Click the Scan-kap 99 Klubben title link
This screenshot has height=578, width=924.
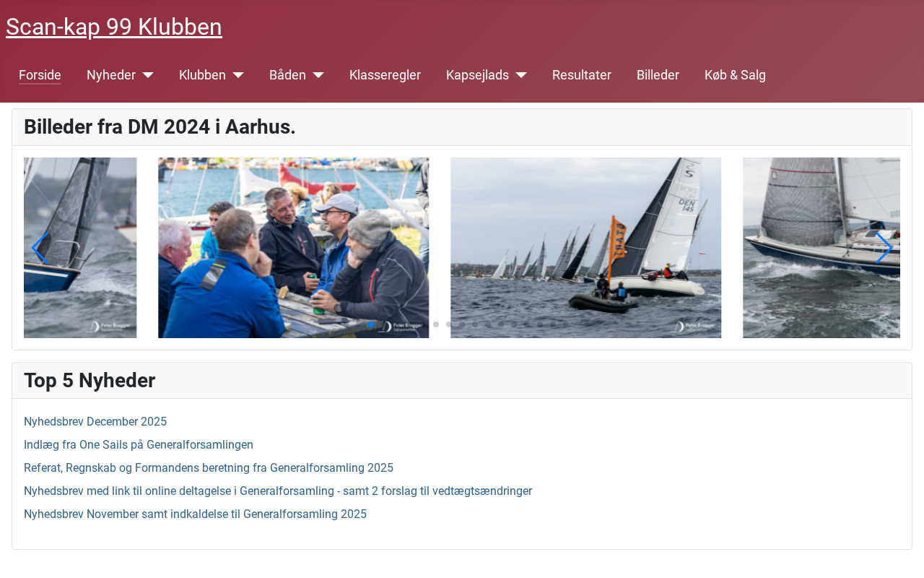pos(114,27)
